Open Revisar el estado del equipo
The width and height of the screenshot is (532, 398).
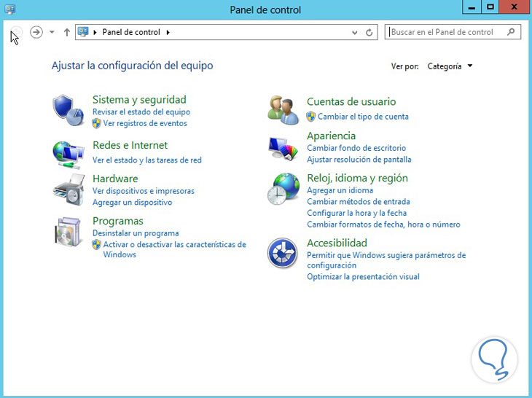141,112
